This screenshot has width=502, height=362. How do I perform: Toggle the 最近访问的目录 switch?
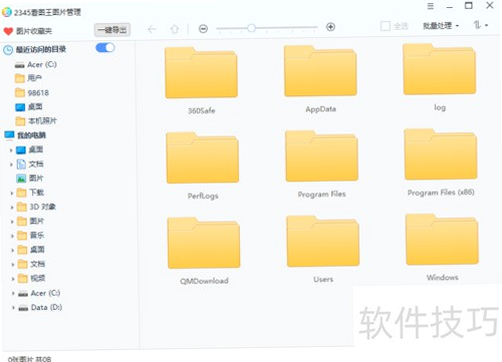click(x=105, y=48)
